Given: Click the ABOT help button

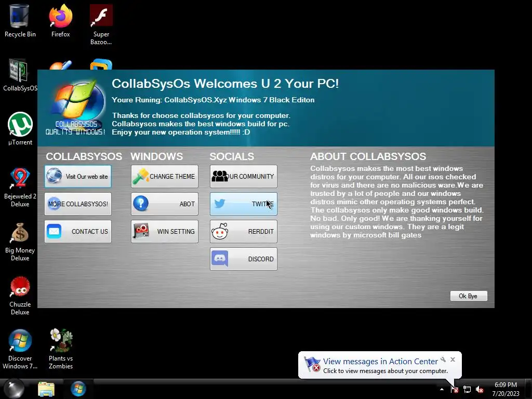Looking at the screenshot, I should [165, 204].
